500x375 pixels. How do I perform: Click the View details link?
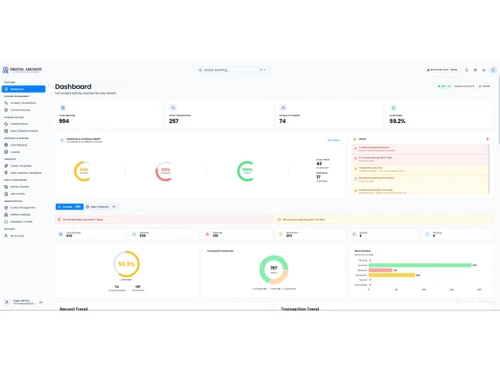334,140
